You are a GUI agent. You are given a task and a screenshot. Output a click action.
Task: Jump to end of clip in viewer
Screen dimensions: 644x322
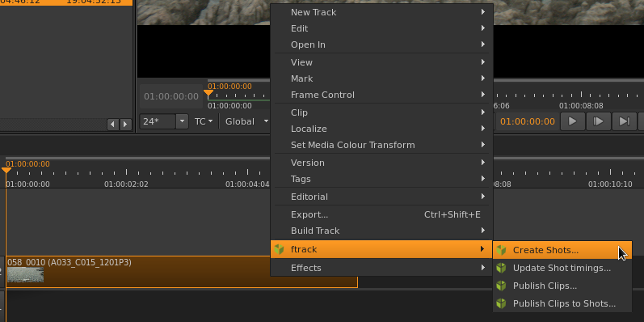click(x=624, y=121)
